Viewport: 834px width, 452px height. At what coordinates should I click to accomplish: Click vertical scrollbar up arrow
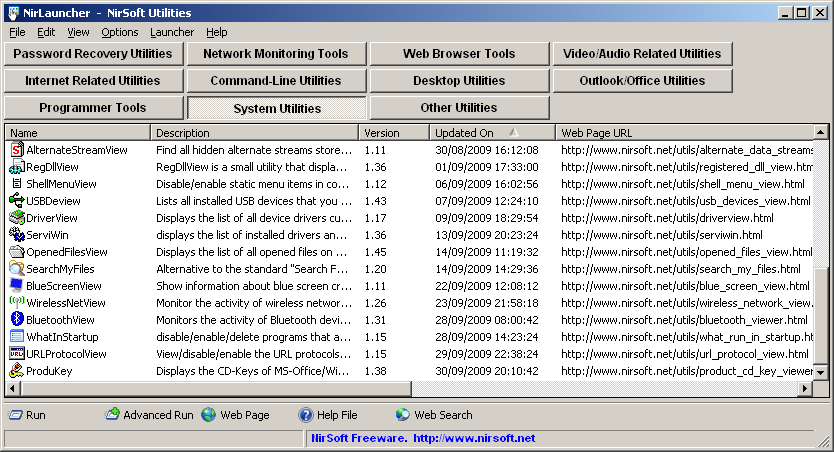821,132
